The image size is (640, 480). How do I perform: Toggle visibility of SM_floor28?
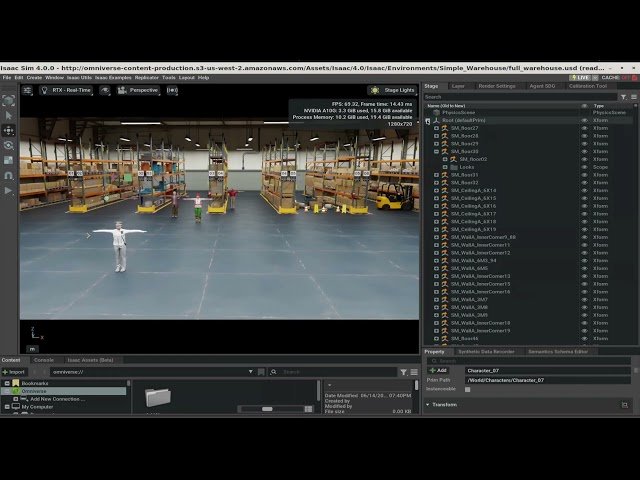pos(584,136)
